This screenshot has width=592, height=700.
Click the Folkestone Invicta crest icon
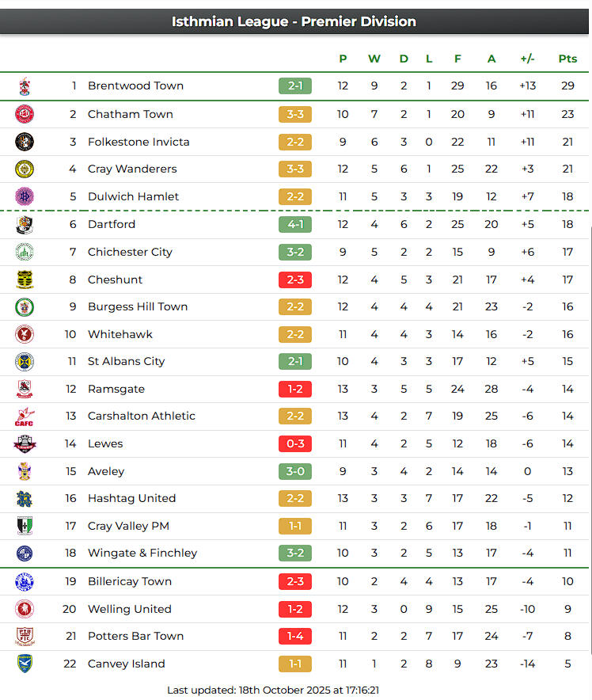[x=25, y=142]
